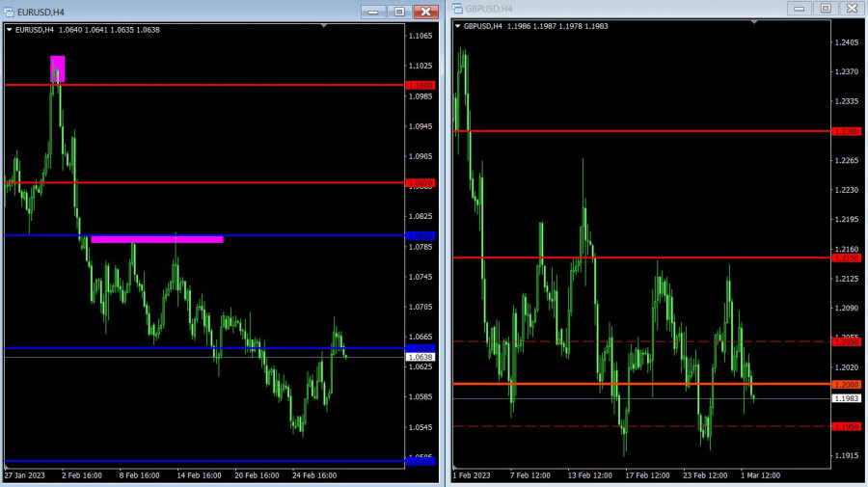
Task: Click the EURUSD chart window icon
Action: point(9,12)
